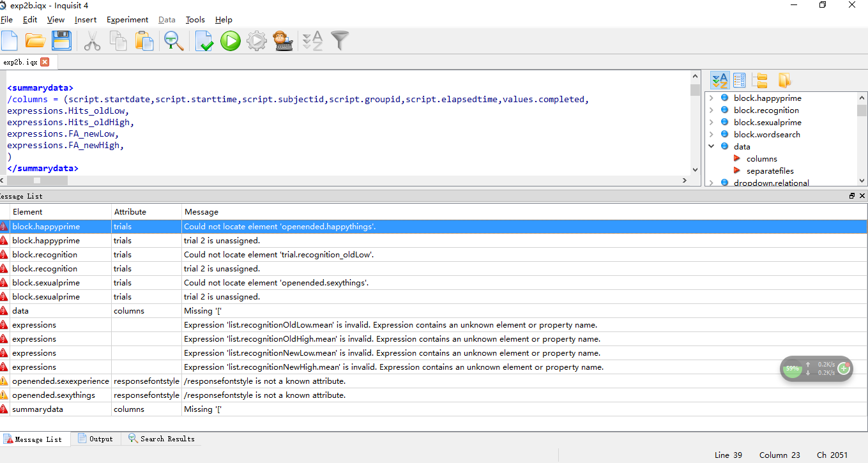
Task: Sort messages by Attribute column header
Action: 146,211
